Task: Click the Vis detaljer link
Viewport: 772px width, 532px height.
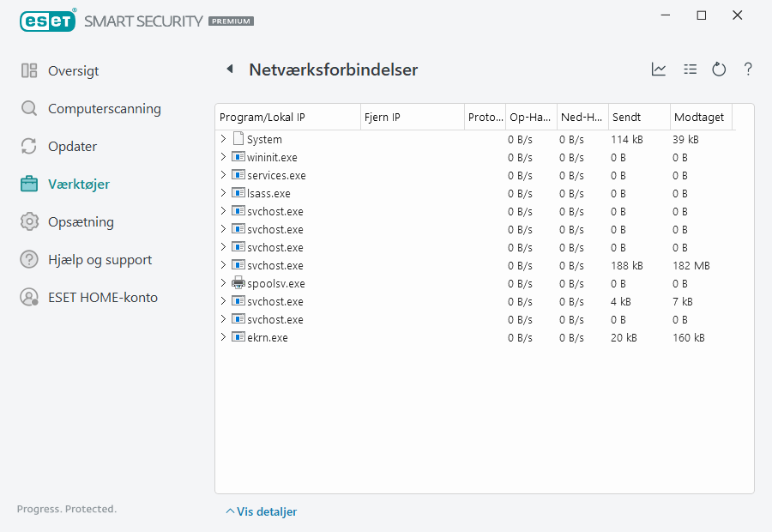Action: (x=266, y=511)
